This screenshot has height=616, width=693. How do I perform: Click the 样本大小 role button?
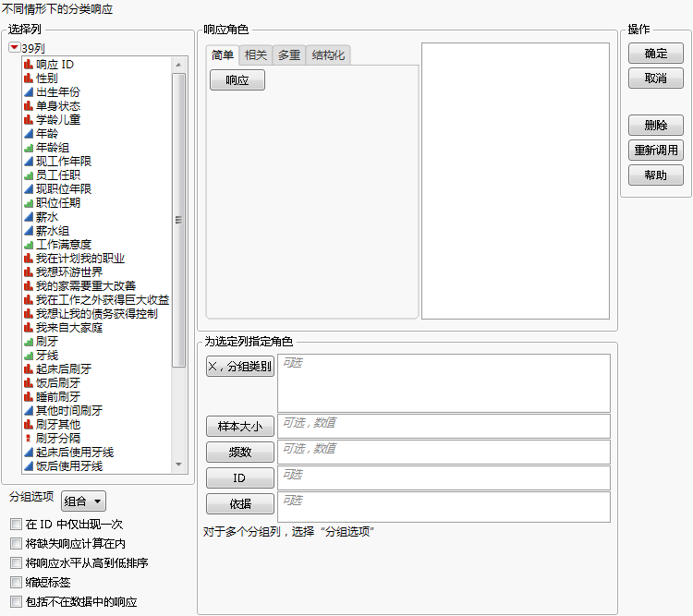point(240,427)
